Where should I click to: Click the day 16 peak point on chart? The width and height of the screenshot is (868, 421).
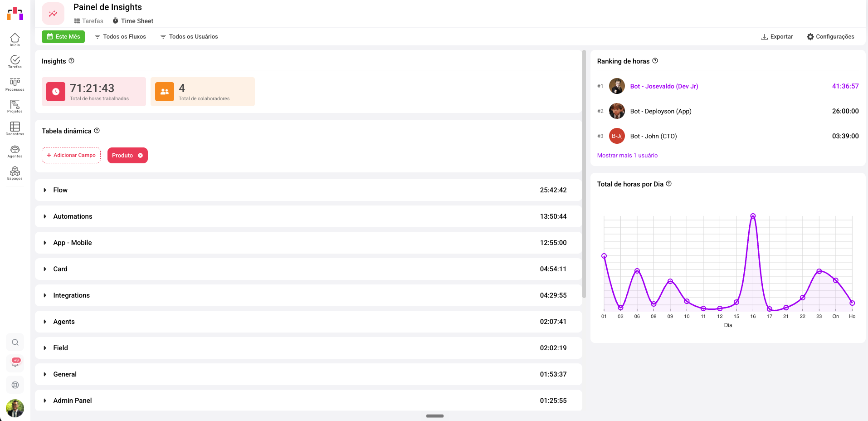click(753, 216)
